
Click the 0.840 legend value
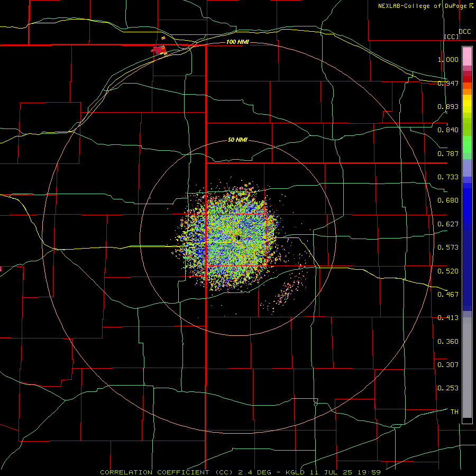pos(448,130)
